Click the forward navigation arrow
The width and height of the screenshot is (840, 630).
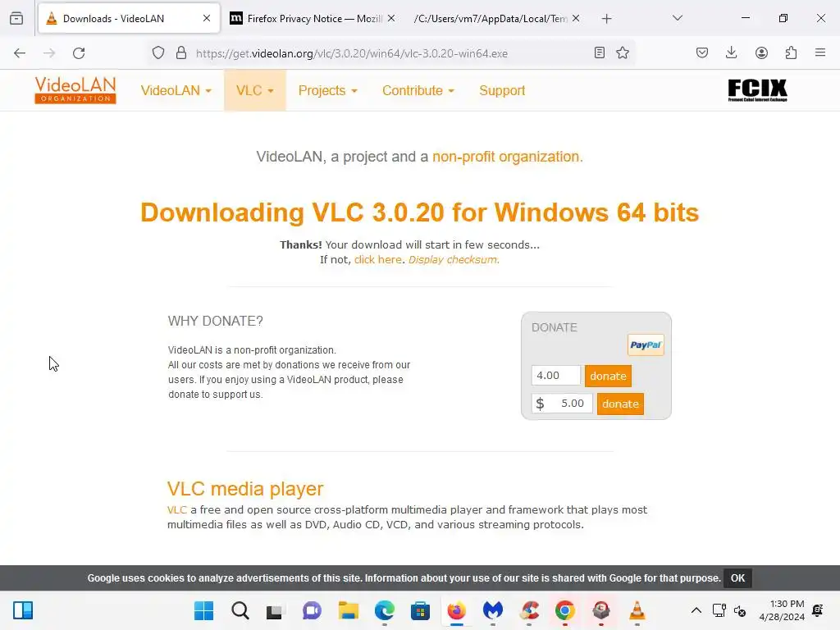point(49,53)
